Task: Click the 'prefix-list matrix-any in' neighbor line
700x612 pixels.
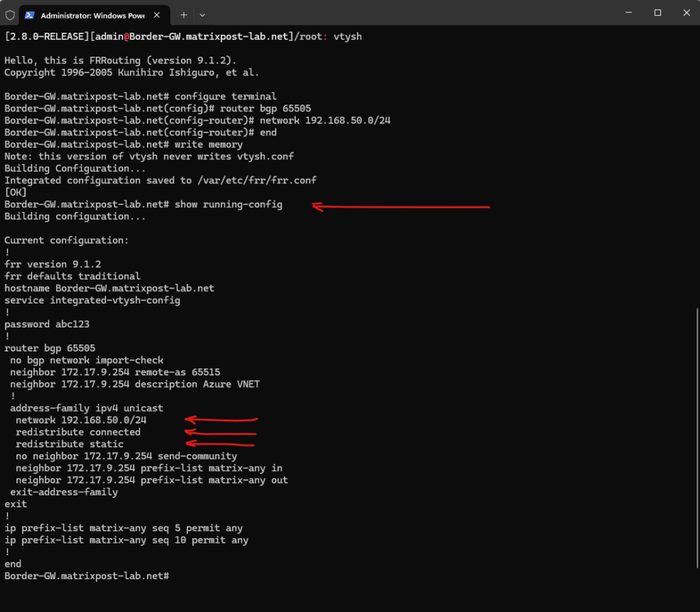Action: tap(149, 468)
